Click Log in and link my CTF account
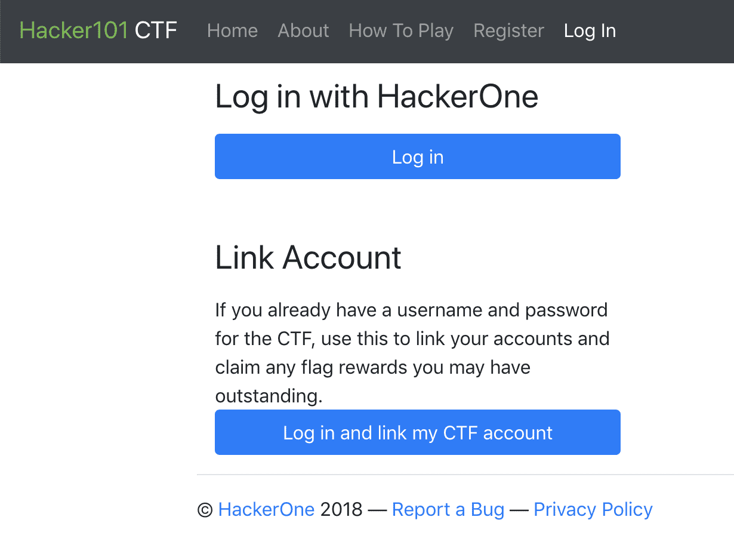 click(x=417, y=432)
